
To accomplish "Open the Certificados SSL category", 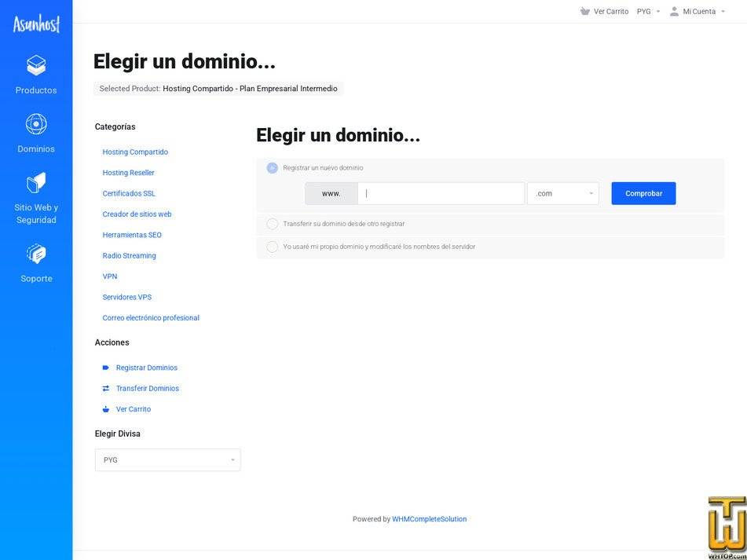I will 128,193.
